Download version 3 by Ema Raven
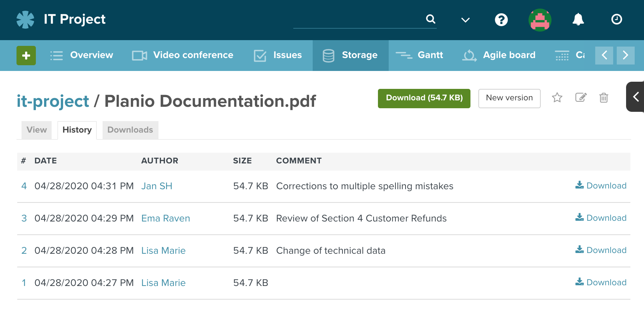Viewport: 644px width, 334px height. (x=601, y=218)
